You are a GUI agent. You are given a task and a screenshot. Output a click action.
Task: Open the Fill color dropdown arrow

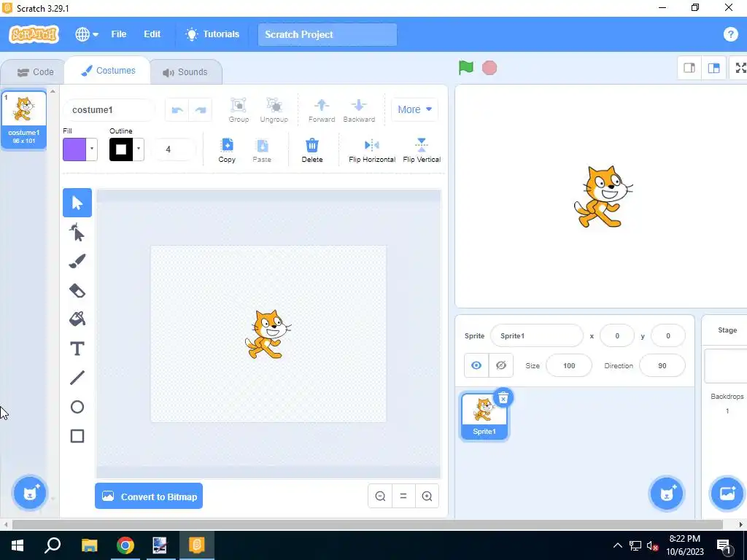pyautogui.click(x=91, y=149)
